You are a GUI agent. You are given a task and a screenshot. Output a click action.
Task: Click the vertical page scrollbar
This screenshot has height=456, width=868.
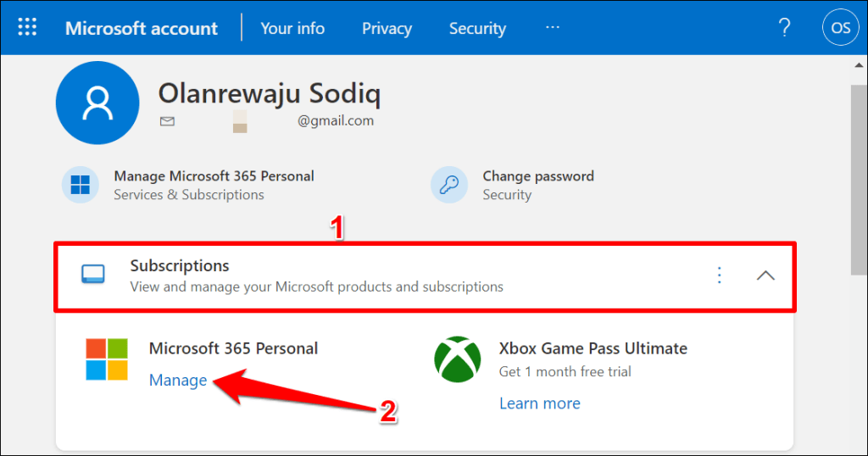point(858,178)
